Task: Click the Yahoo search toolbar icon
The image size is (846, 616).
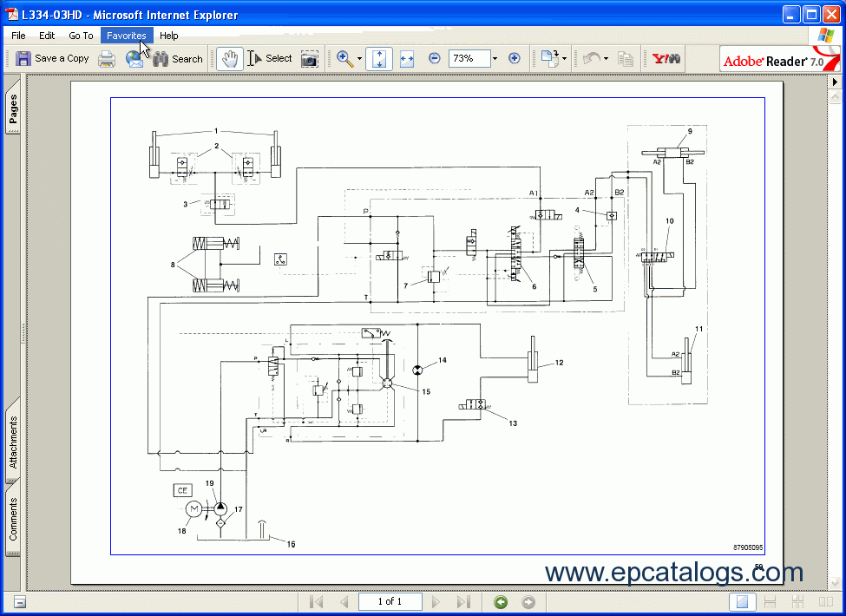Action: point(666,58)
